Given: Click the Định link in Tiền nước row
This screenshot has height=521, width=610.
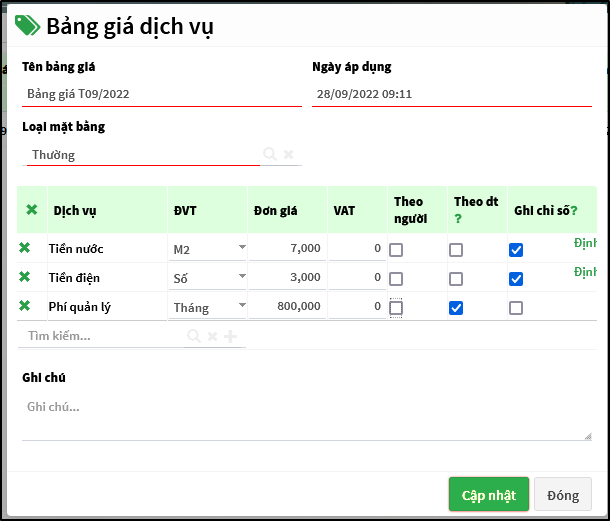Looking at the screenshot, I should click(x=585, y=243).
